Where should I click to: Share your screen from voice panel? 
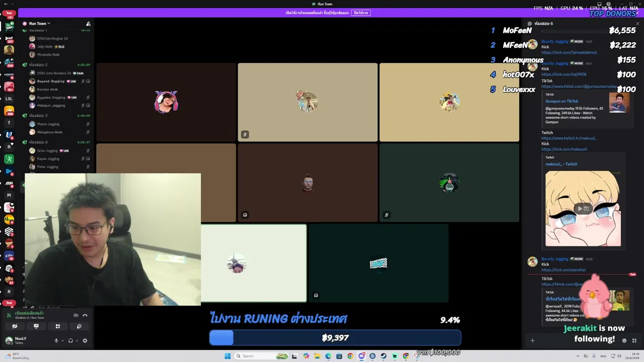[36, 326]
